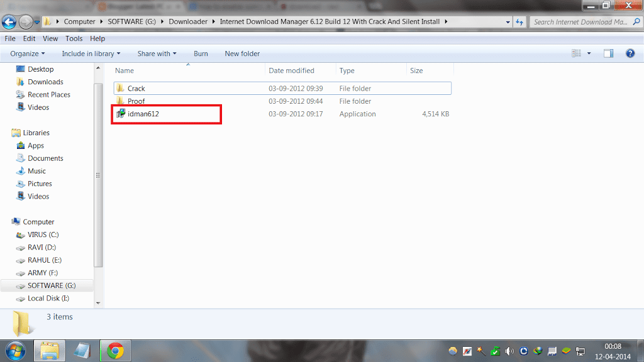
Task: Open the Apps library
Action: tap(35, 145)
